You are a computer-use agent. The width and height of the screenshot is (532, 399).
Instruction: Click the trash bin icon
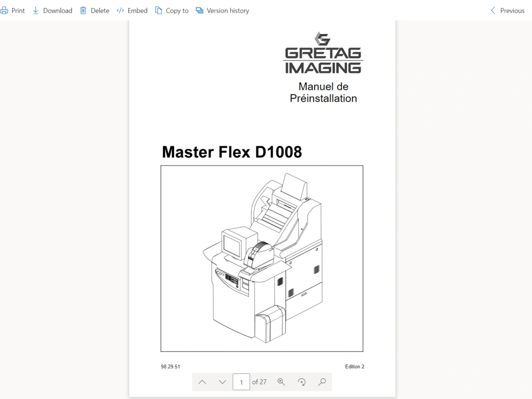pyautogui.click(x=83, y=11)
